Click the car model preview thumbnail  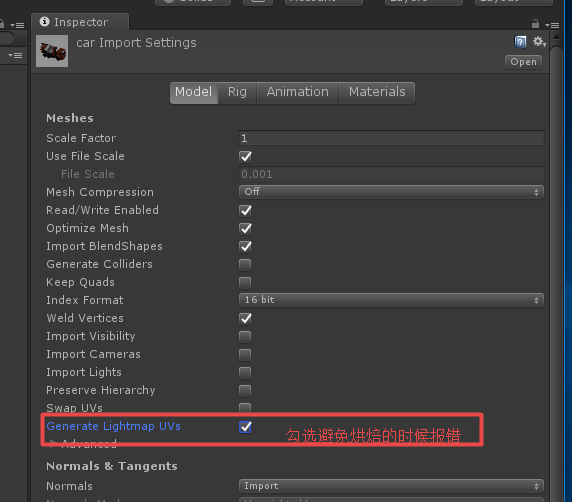tap(52, 51)
